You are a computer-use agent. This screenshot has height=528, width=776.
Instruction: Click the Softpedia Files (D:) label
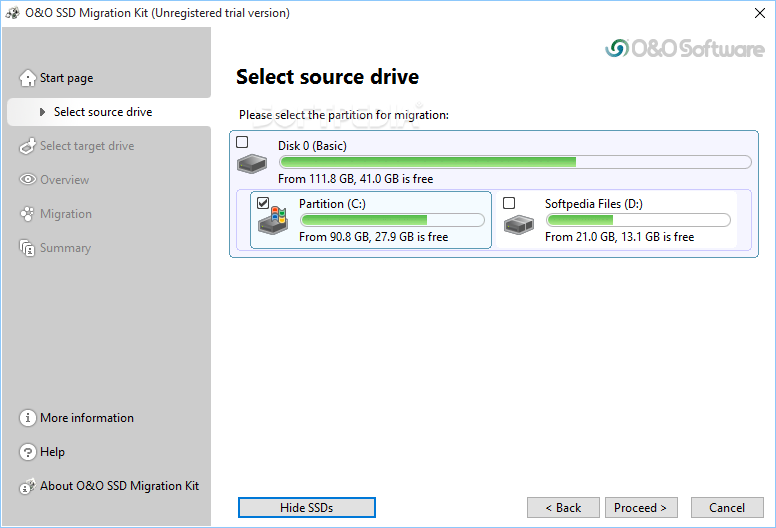(594, 204)
